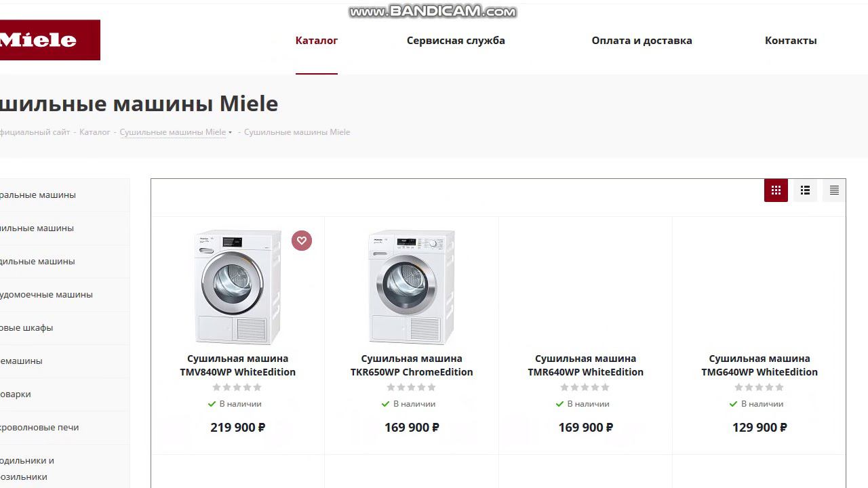Rate TMV840WP dryer five stars
868x488 pixels.
258,388
